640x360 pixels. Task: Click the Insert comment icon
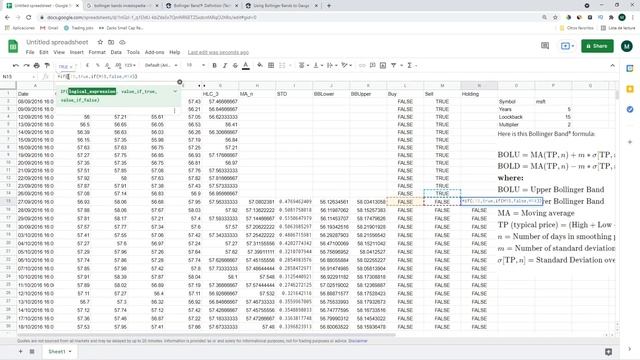click(372, 65)
